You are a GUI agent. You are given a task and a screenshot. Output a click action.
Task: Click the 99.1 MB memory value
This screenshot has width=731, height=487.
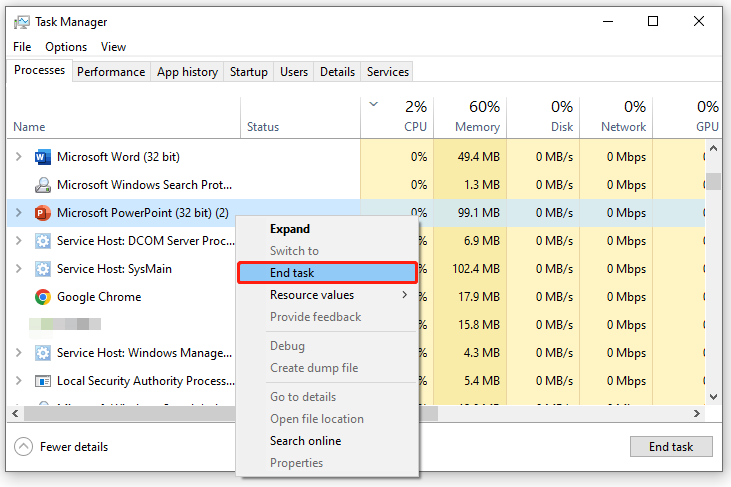tap(478, 213)
